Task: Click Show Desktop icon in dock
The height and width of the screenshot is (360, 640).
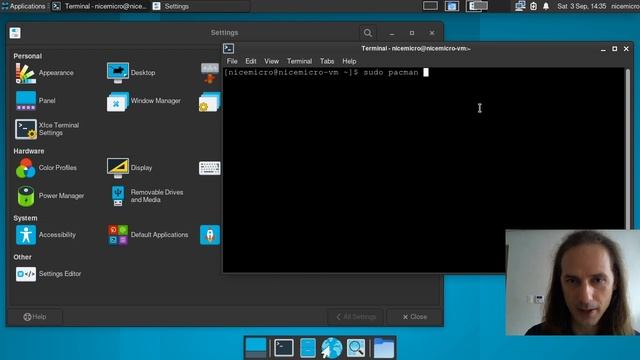Action: tap(256, 348)
